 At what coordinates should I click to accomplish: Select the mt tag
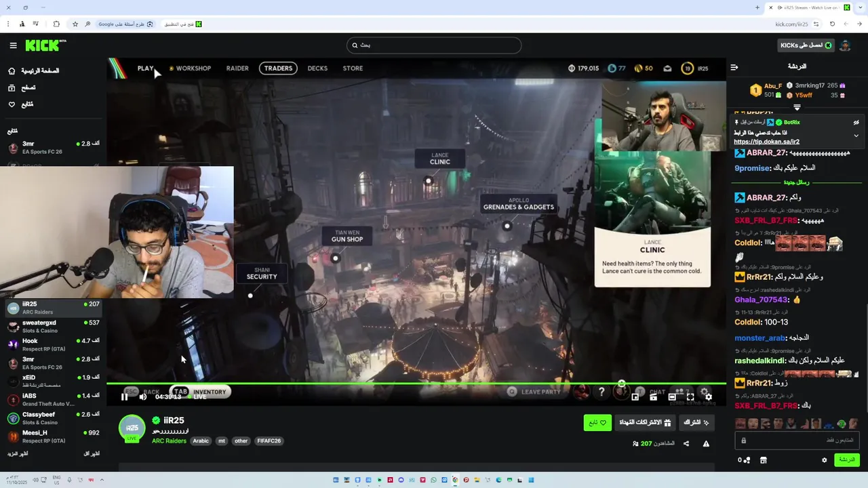(221, 441)
